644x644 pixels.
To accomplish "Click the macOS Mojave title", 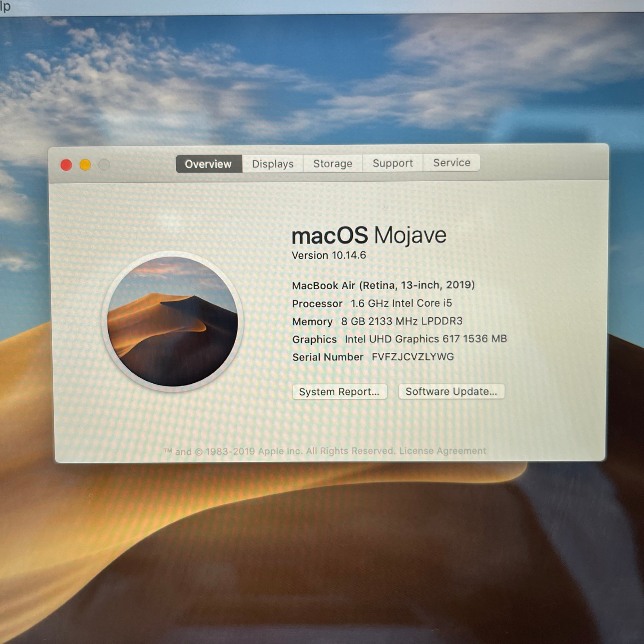I will click(369, 235).
